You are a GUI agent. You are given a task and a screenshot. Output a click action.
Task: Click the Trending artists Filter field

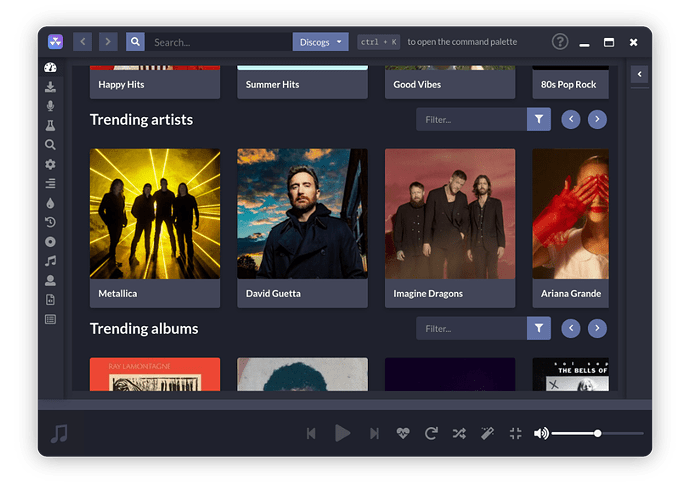[471, 119]
